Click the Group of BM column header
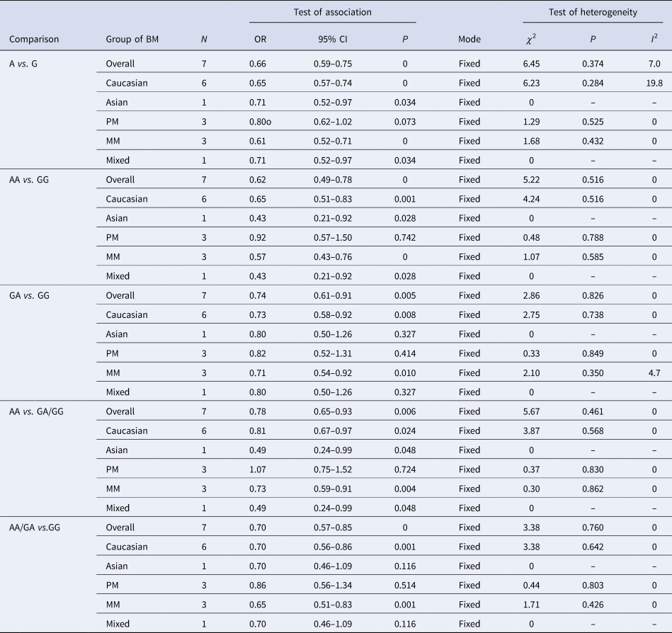Screen dimensions: 672x633 pos(132,40)
